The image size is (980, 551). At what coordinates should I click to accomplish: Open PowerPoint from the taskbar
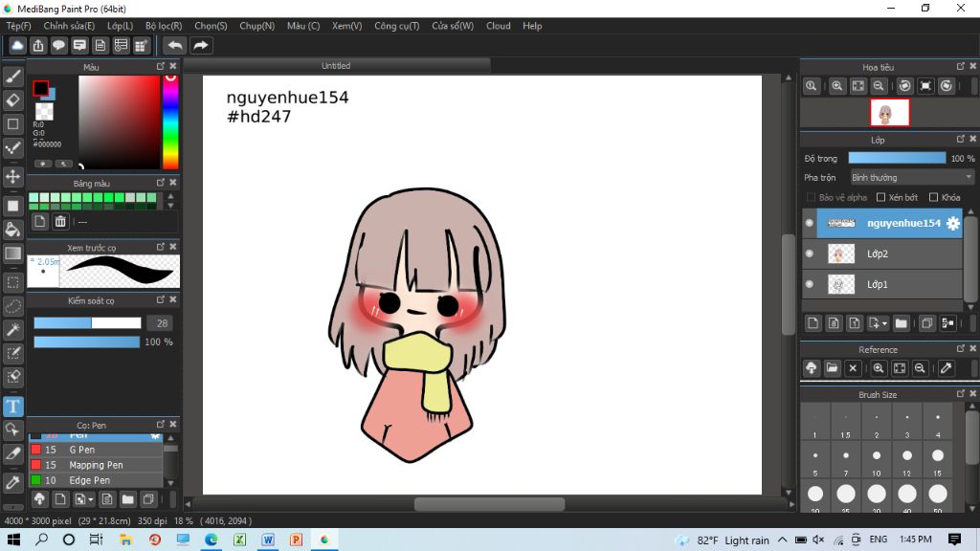point(297,540)
